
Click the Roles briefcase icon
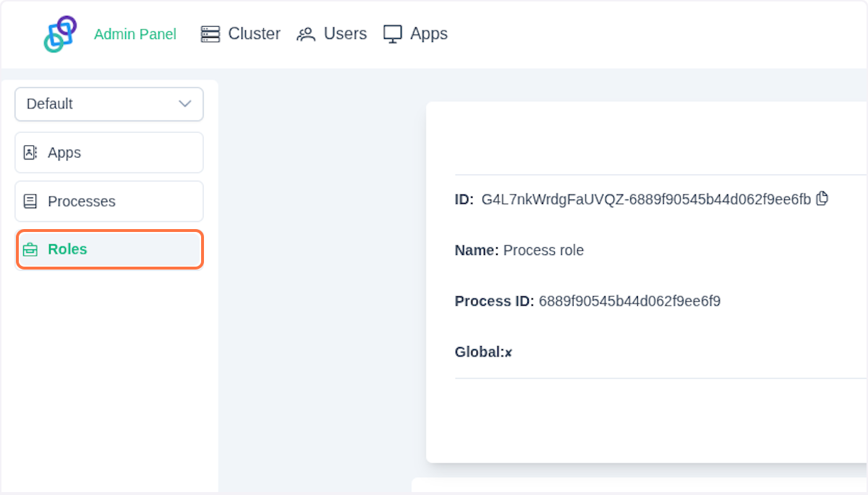[30, 249]
